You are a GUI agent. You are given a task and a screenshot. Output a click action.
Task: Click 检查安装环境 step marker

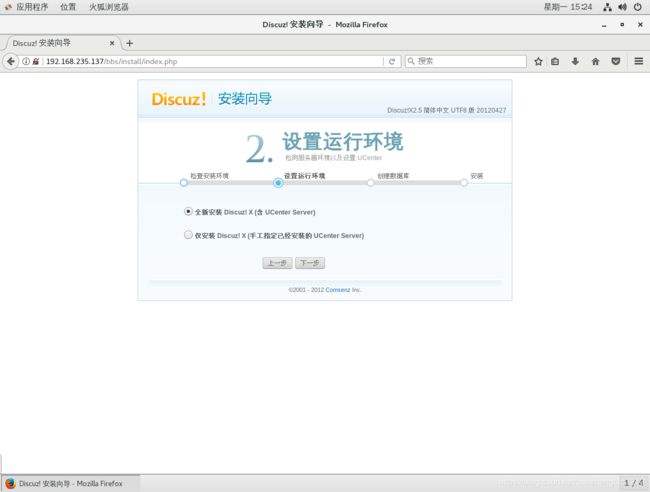184,183
